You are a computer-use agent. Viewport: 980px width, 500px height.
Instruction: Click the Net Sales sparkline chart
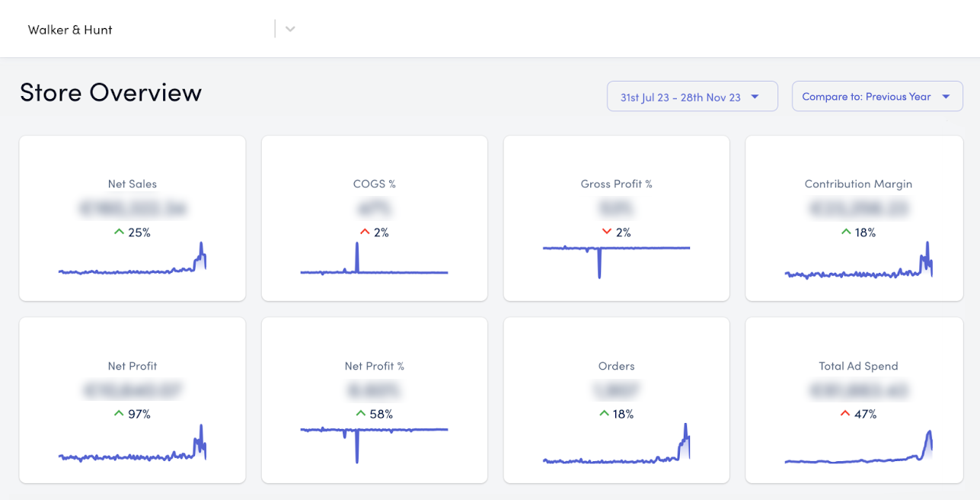click(x=132, y=263)
